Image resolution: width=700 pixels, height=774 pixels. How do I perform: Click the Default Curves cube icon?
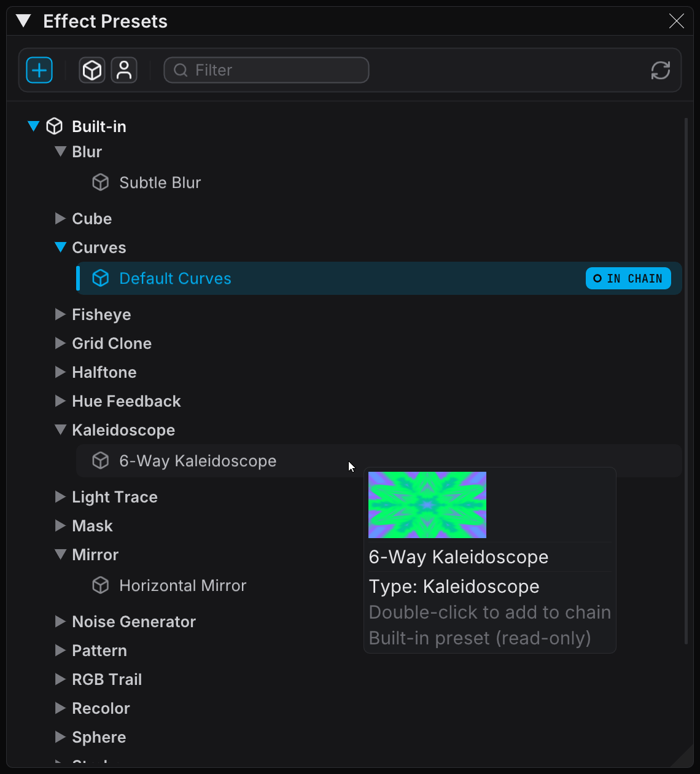click(101, 278)
